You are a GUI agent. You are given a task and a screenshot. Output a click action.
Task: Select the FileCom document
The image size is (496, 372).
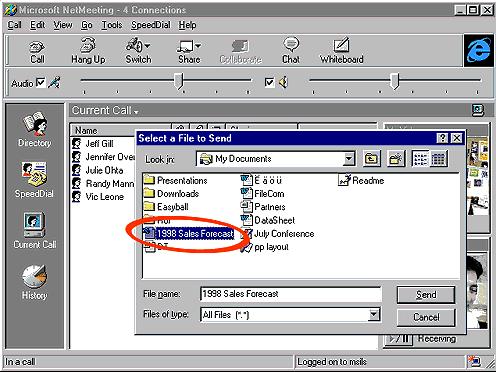263,194
